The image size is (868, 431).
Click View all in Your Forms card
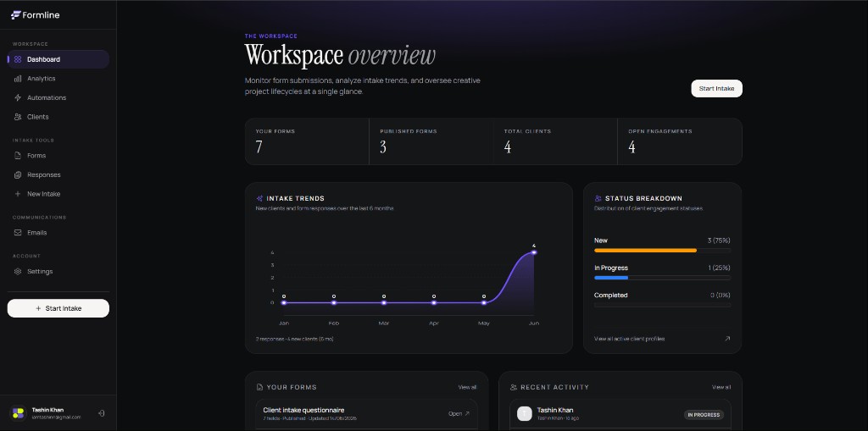(x=467, y=387)
